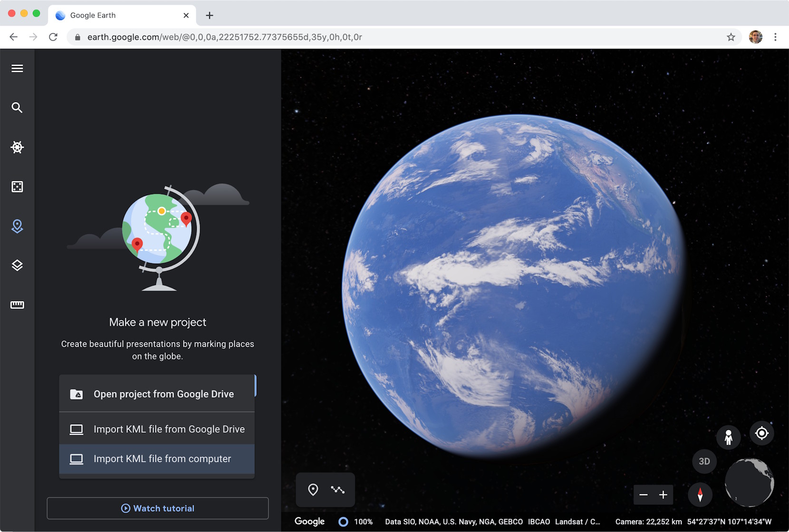Open the Projects pin icon

coord(17,226)
